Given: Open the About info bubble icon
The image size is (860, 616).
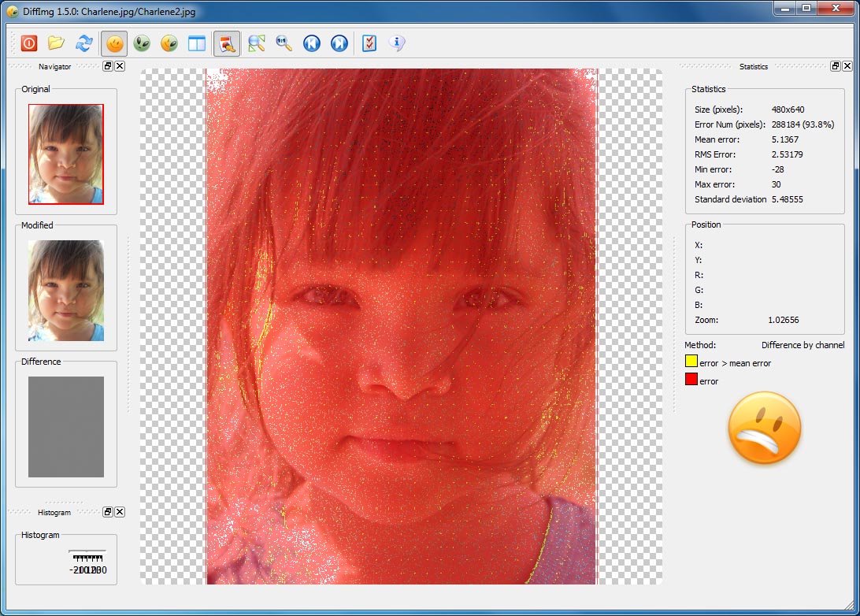Looking at the screenshot, I should (x=397, y=43).
